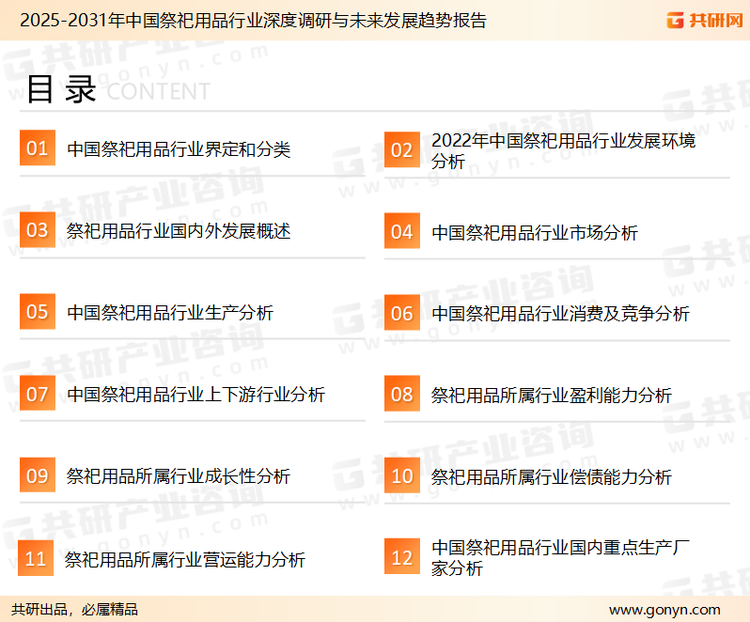Open chapter 祭祀用品所属行业成长性分析

(178, 476)
